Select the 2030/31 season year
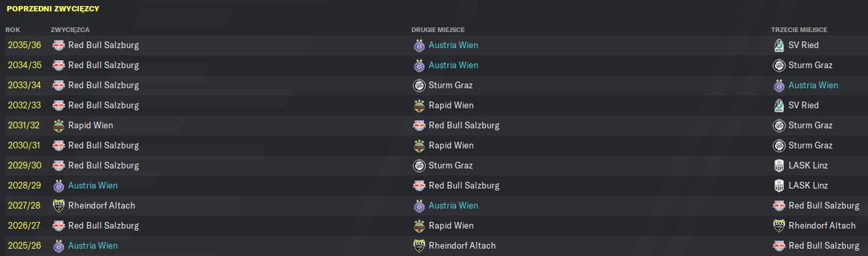 point(23,146)
